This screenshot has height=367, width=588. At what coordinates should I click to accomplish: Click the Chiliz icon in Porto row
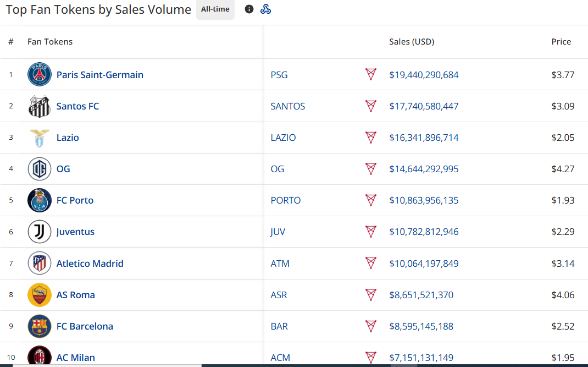click(x=371, y=200)
